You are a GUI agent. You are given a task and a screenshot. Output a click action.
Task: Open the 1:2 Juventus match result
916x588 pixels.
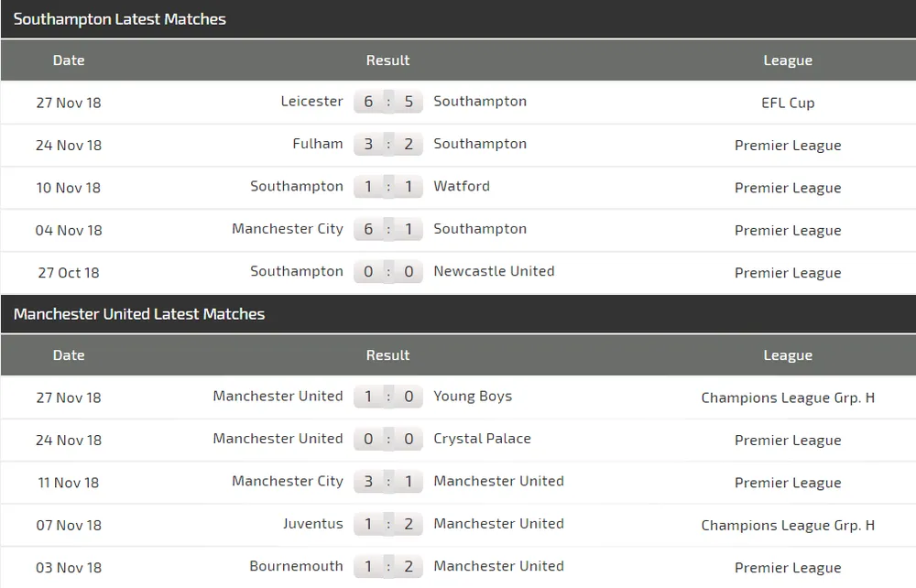tap(388, 524)
